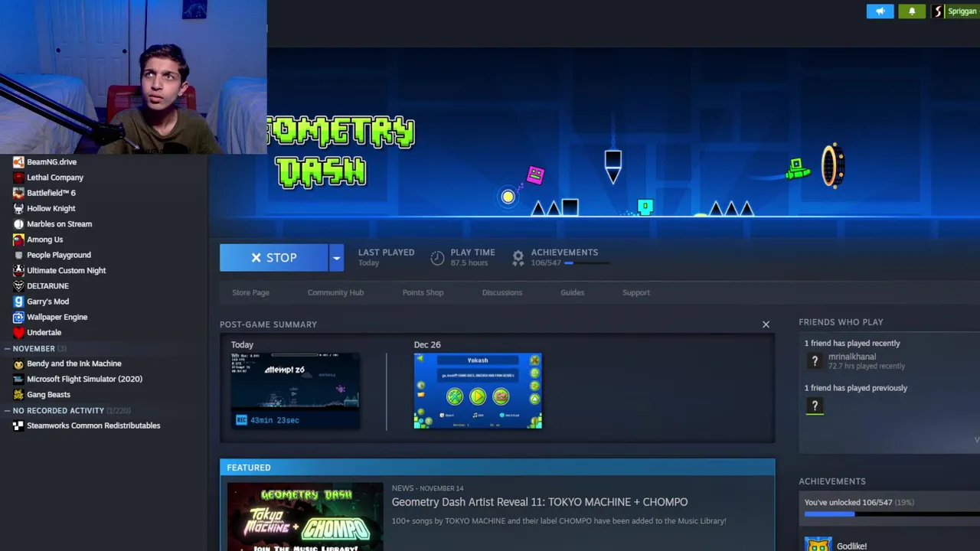Select the Undertale library entry

coord(44,333)
